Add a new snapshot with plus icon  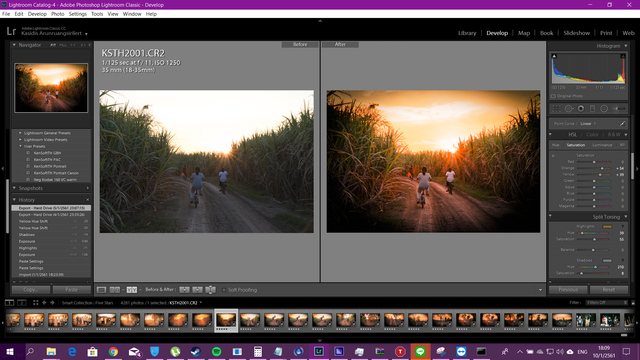click(x=87, y=188)
